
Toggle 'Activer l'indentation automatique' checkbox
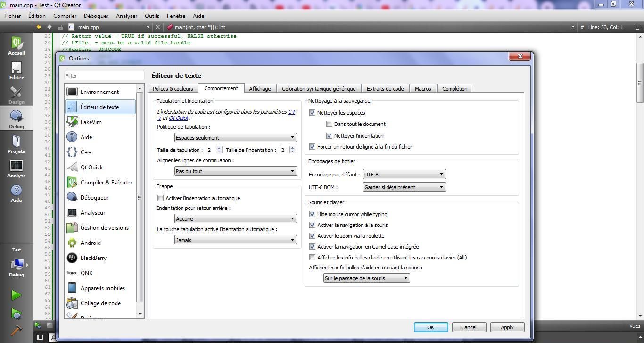click(161, 198)
